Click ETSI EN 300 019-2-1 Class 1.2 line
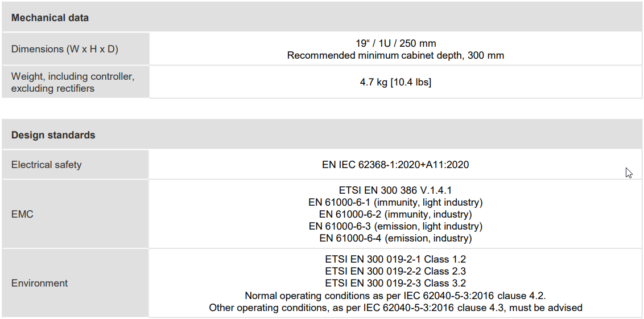The height and width of the screenshot is (319, 644). [395, 259]
